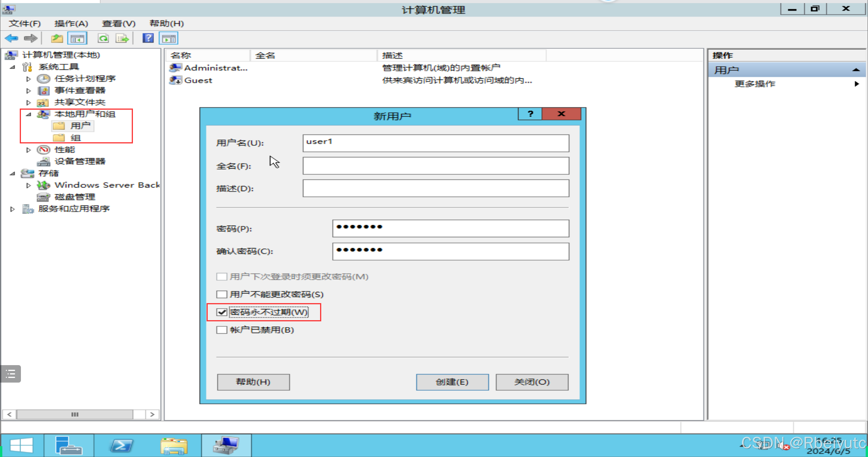Click the Back arrow toolbar icon
The width and height of the screenshot is (868, 457).
tap(12, 38)
